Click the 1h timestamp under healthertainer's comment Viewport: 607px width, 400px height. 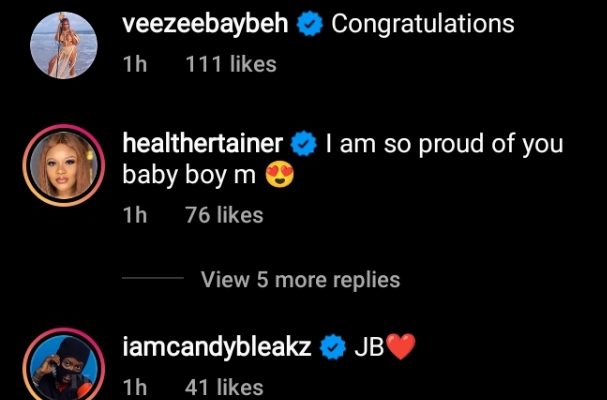(134, 215)
